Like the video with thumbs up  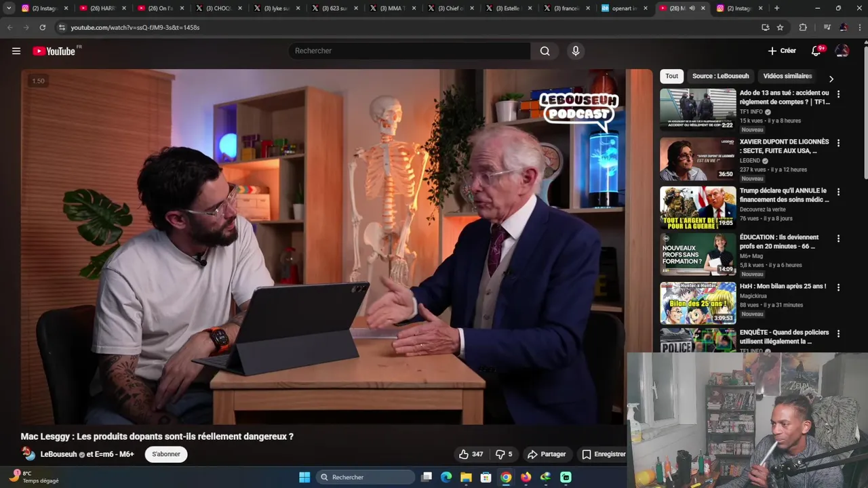[471, 454]
